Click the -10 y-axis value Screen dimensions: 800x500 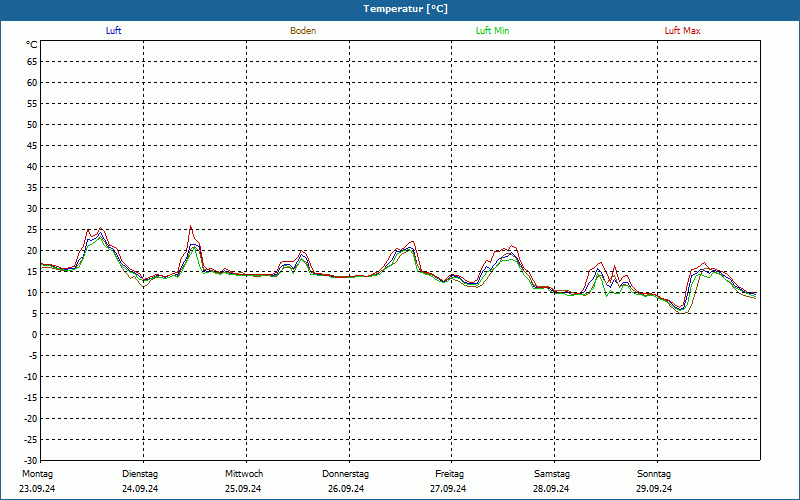pyautogui.click(x=31, y=377)
